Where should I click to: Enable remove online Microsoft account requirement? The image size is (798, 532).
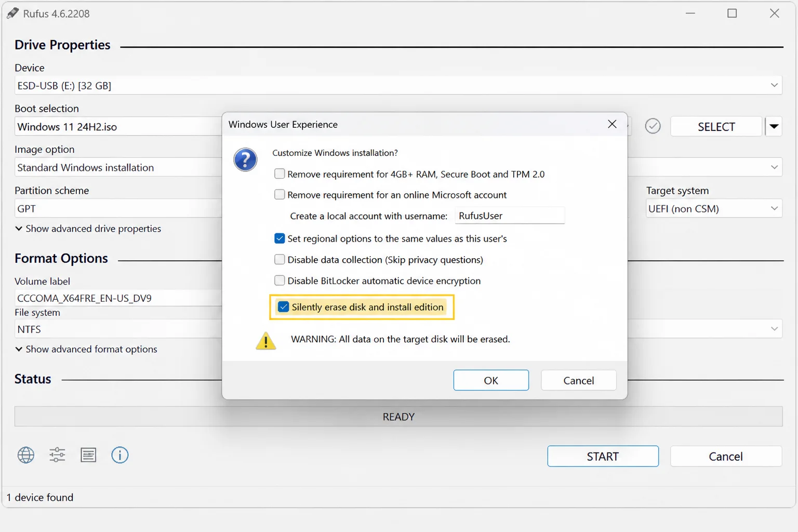point(280,195)
